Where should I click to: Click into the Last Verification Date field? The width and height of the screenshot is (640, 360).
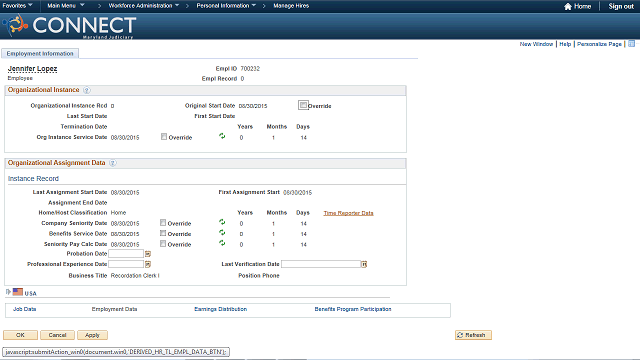pos(321,264)
